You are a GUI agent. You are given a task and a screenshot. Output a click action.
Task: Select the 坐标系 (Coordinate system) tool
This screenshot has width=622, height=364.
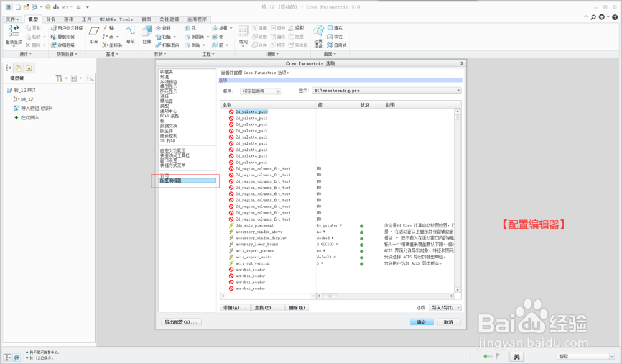(x=112, y=45)
